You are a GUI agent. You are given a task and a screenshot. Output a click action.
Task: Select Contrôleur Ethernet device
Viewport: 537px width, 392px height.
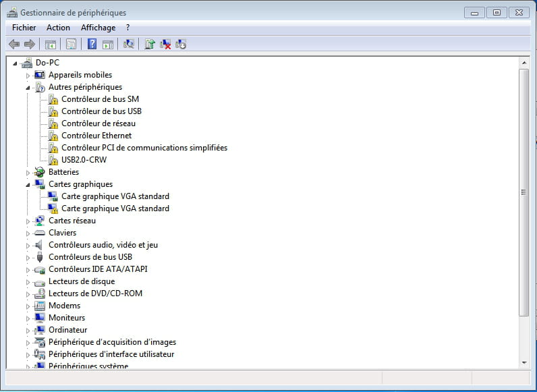point(96,136)
